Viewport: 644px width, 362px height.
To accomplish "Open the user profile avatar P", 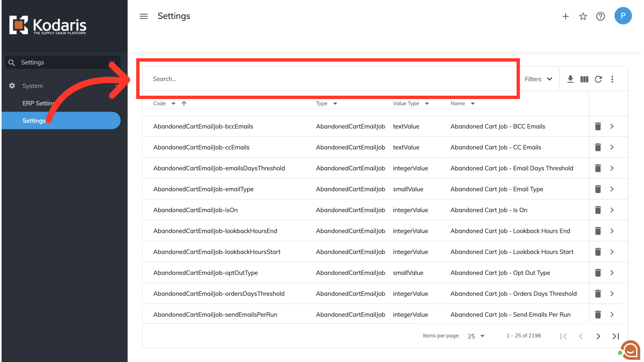I will 623,16.
